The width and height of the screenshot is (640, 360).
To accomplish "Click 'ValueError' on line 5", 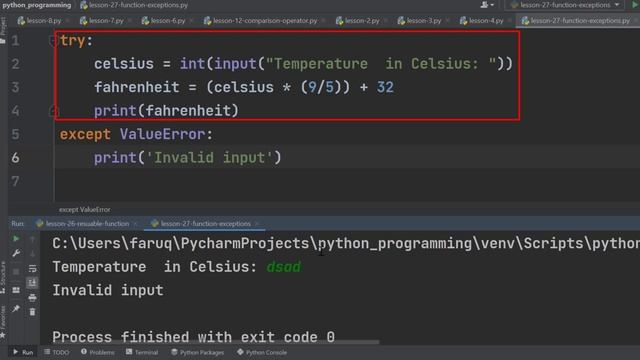I will pos(162,134).
